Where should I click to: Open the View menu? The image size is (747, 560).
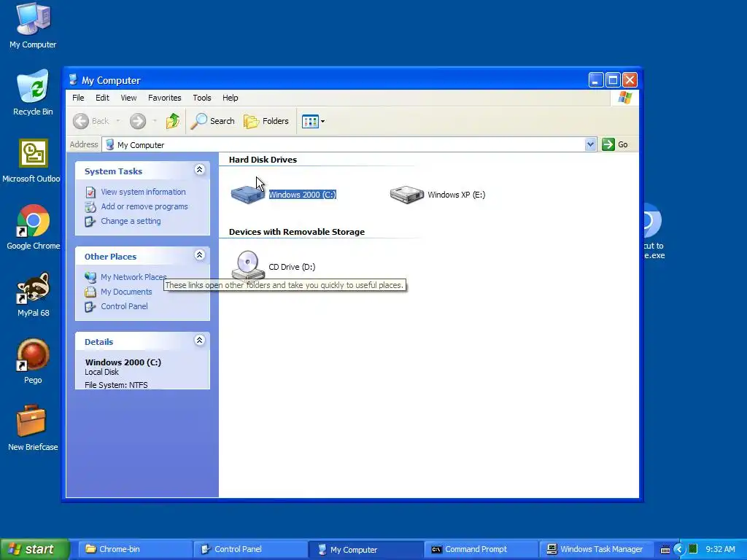click(128, 98)
